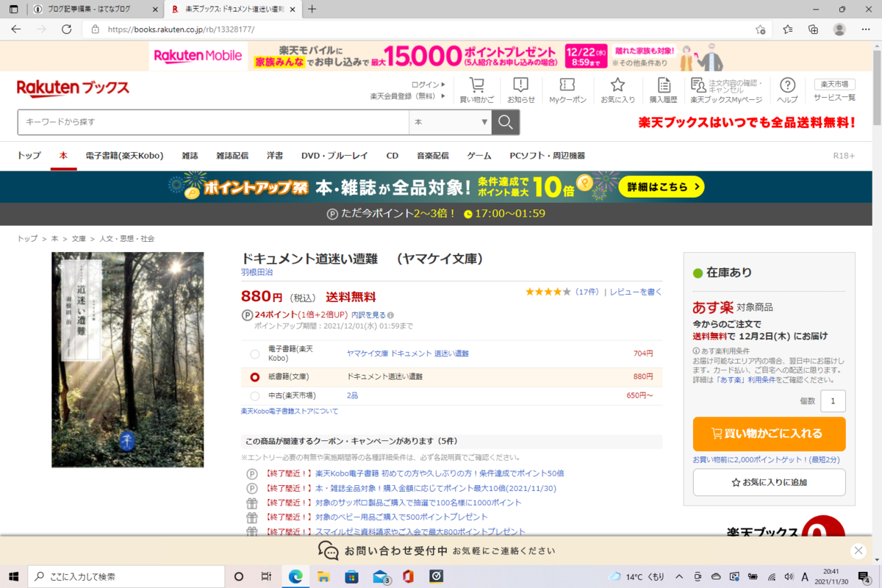Screen dimensions: 882x588
Task: Click お気に入りに追加 button
Action: pyautogui.click(x=769, y=482)
